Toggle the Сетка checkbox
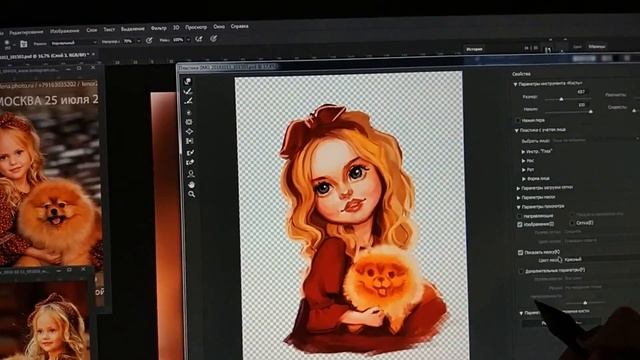Image resolution: width=640 pixels, height=360 pixels. coord(572,223)
